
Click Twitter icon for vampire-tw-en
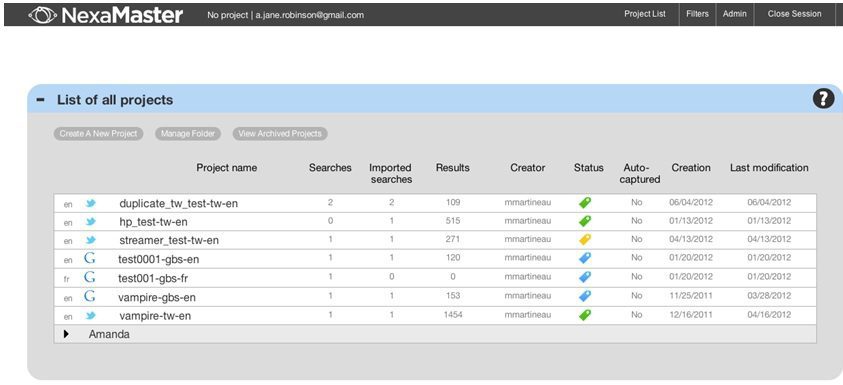90,316
